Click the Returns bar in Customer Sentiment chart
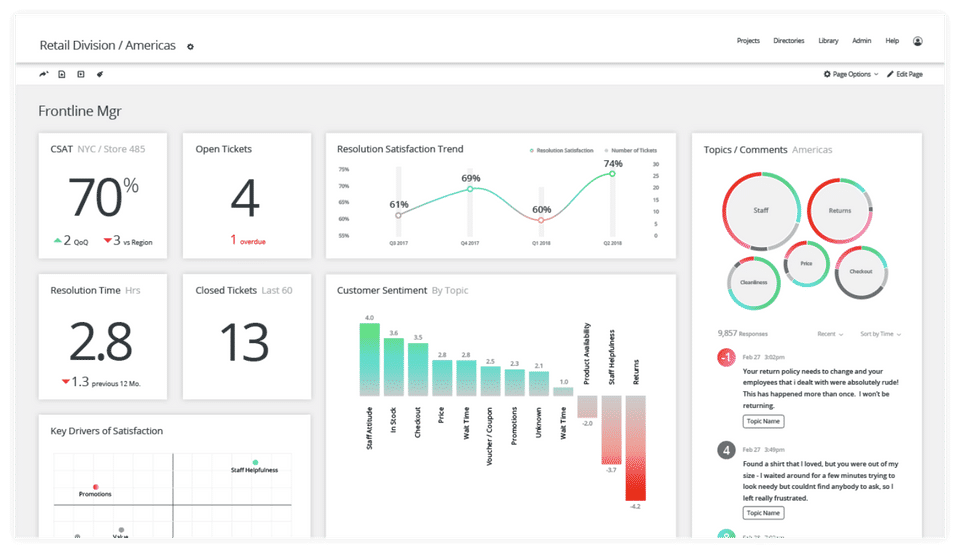This screenshot has width=960, height=553. coord(636,448)
